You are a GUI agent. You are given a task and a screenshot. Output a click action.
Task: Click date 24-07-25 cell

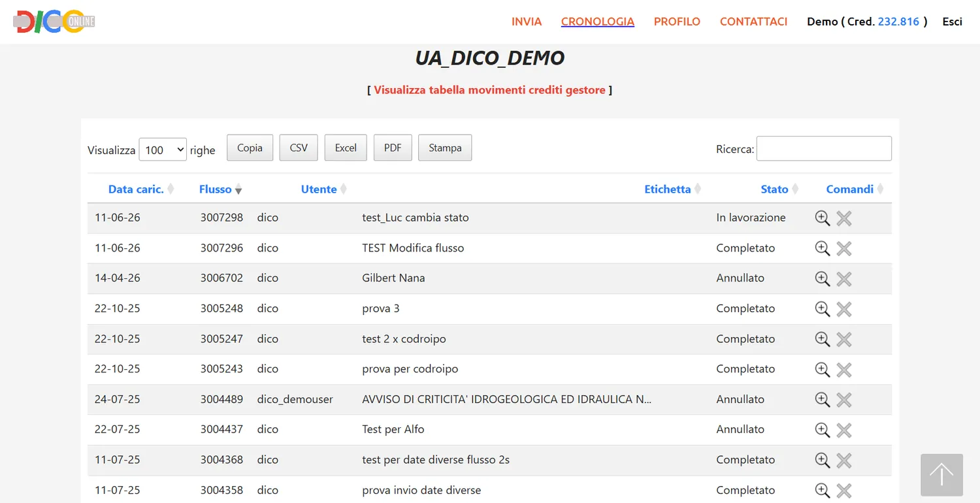(x=118, y=399)
